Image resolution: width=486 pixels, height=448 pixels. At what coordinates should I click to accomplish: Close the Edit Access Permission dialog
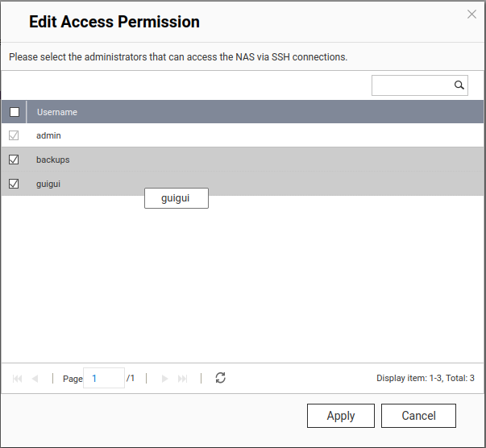pyautogui.click(x=472, y=14)
